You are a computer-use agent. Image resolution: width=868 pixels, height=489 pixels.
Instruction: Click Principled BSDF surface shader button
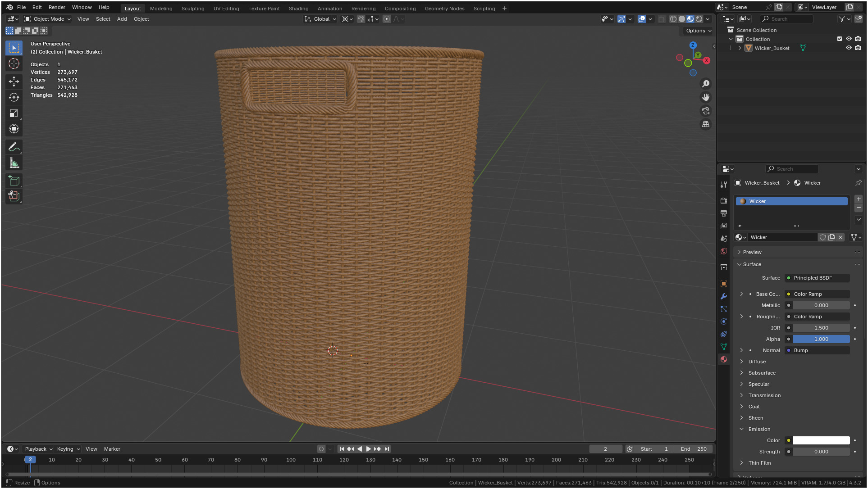[817, 278]
